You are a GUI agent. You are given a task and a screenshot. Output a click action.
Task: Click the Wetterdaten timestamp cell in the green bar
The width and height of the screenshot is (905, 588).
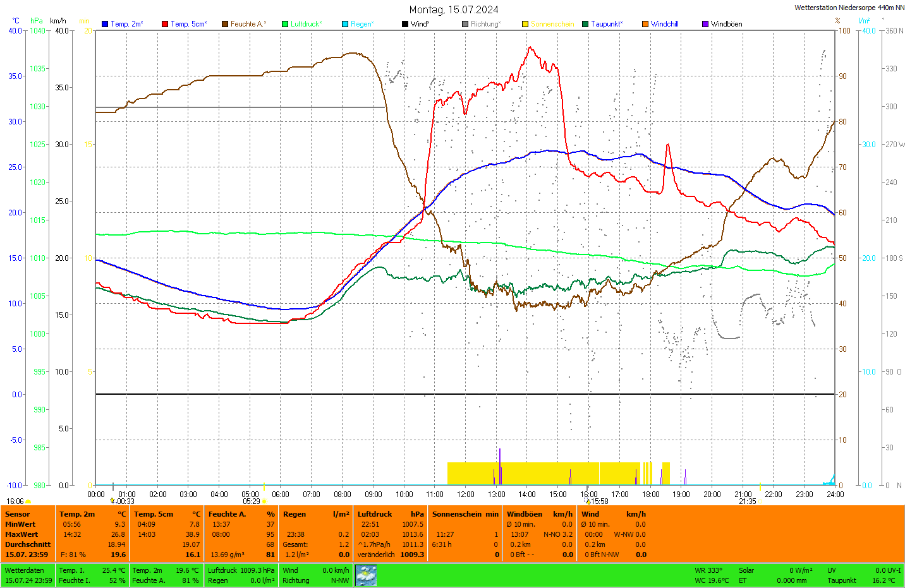click(28, 575)
